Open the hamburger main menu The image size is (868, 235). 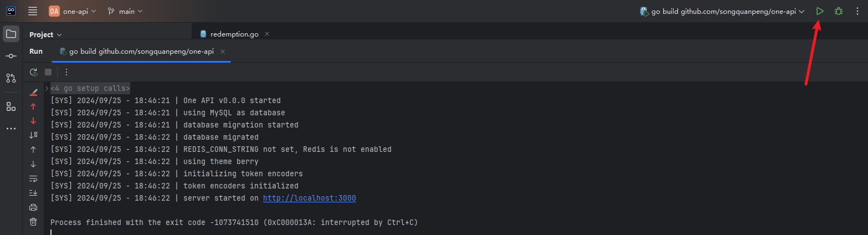(x=33, y=11)
